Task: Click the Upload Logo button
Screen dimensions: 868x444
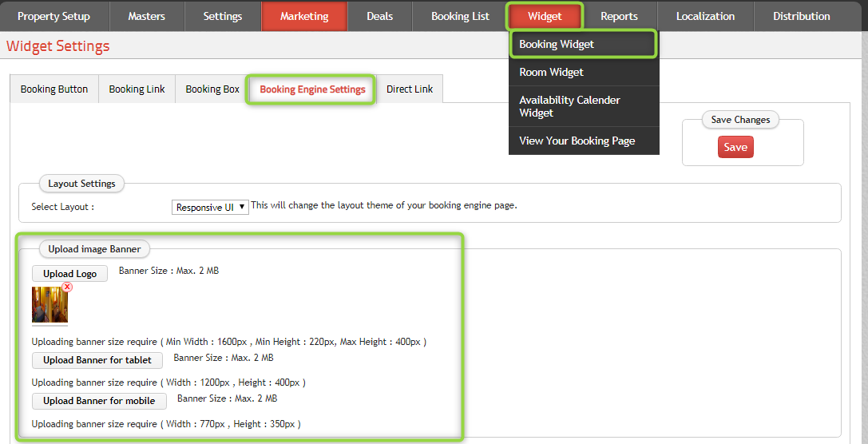Action: click(69, 273)
